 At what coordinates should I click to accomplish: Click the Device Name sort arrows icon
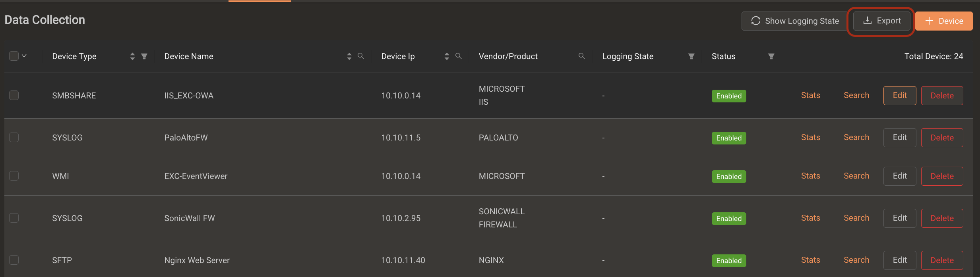[x=349, y=56]
